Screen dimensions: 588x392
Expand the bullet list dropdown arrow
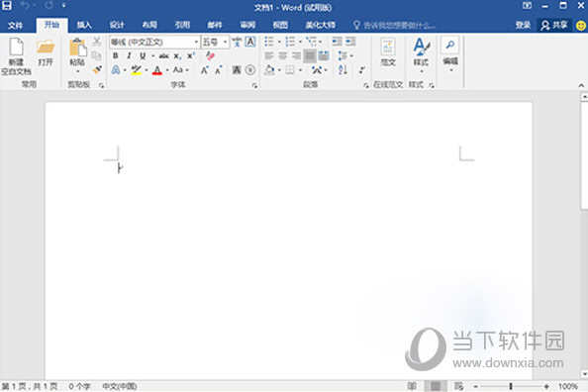coord(279,42)
